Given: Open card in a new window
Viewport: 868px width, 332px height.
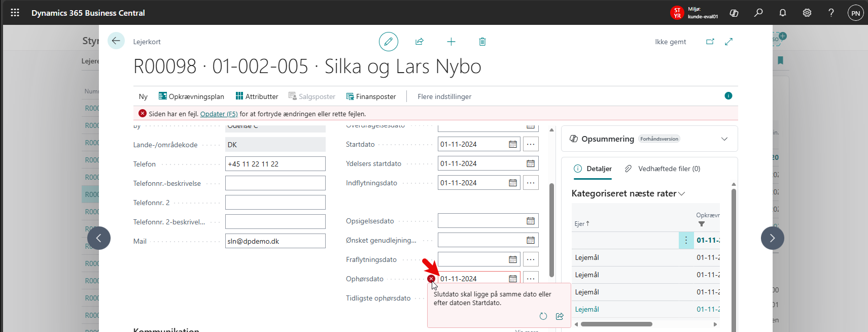Looking at the screenshot, I should [x=710, y=42].
